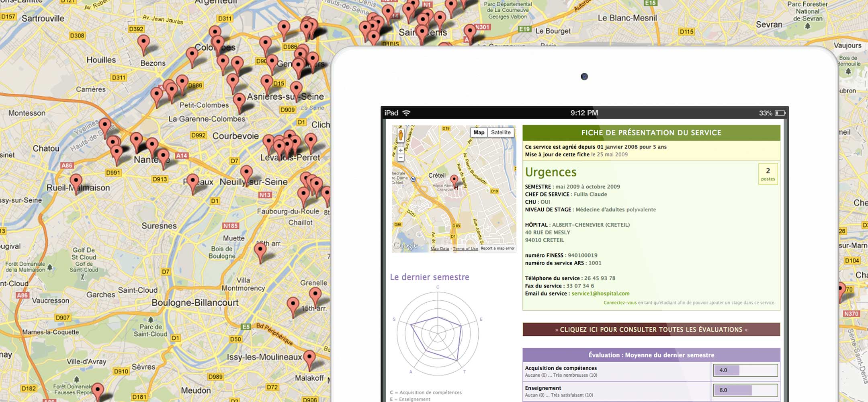The image size is (868, 402).
Task: Click the Créteil label on mini map
Action: click(x=437, y=175)
